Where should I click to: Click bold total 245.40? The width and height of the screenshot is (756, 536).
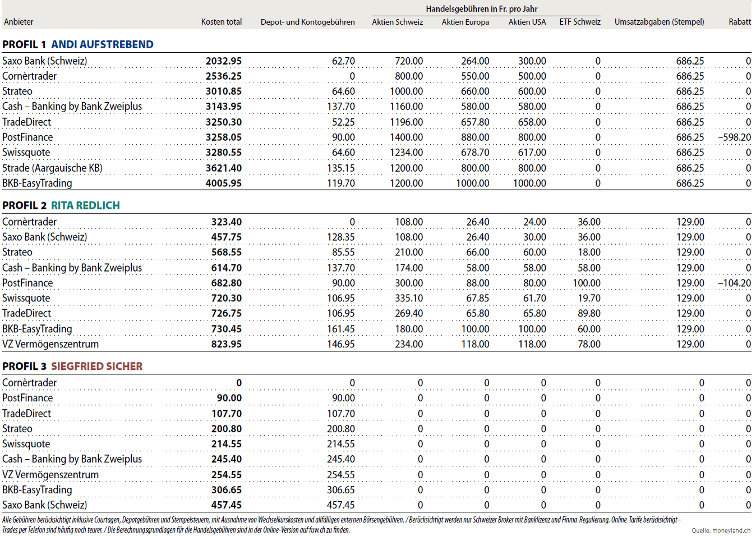click(x=227, y=460)
